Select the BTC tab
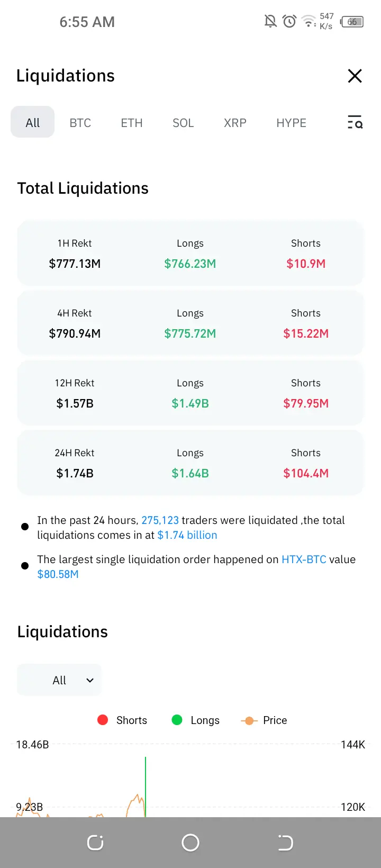This screenshot has width=381, height=868. click(80, 123)
